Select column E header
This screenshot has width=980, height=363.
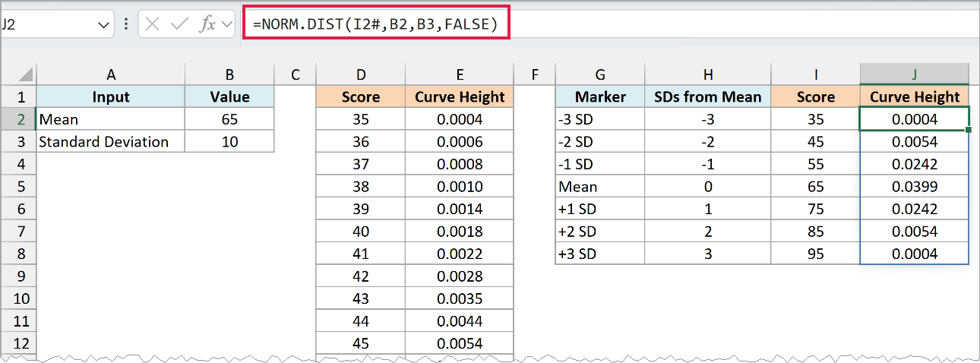[460, 74]
